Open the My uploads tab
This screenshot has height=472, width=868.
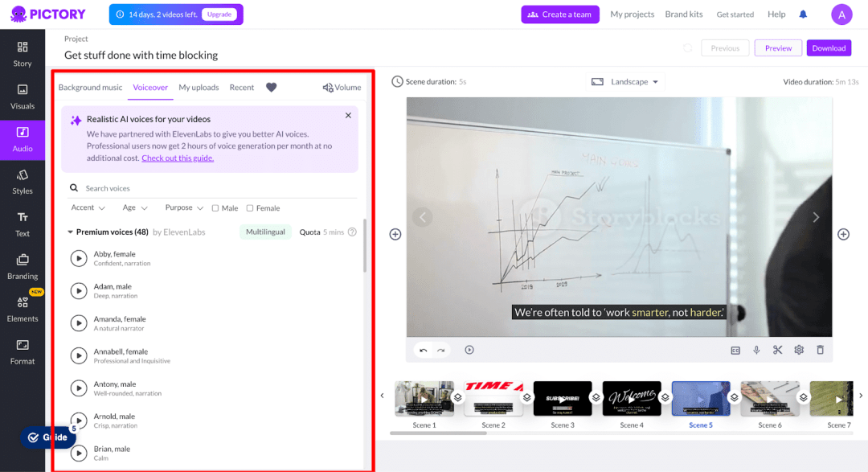point(199,88)
